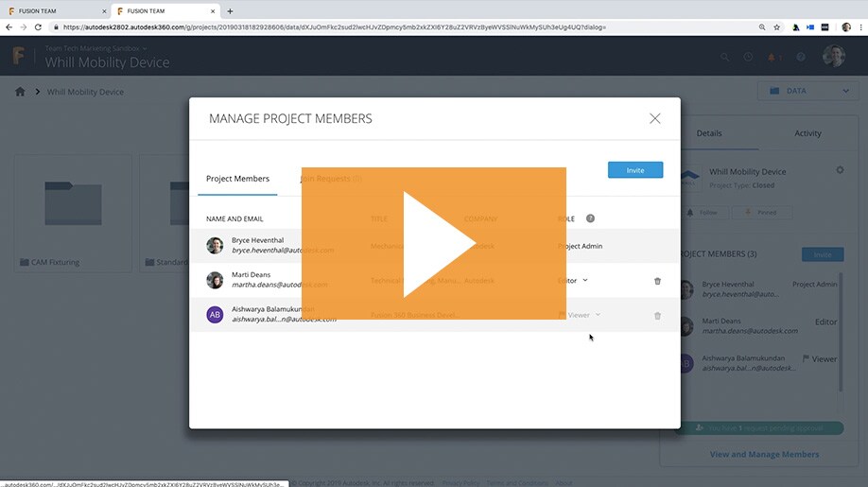The height and width of the screenshot is (487, 868).
Task: Click the purple AB avatar in the dialog
Action: tap(215, 315)
